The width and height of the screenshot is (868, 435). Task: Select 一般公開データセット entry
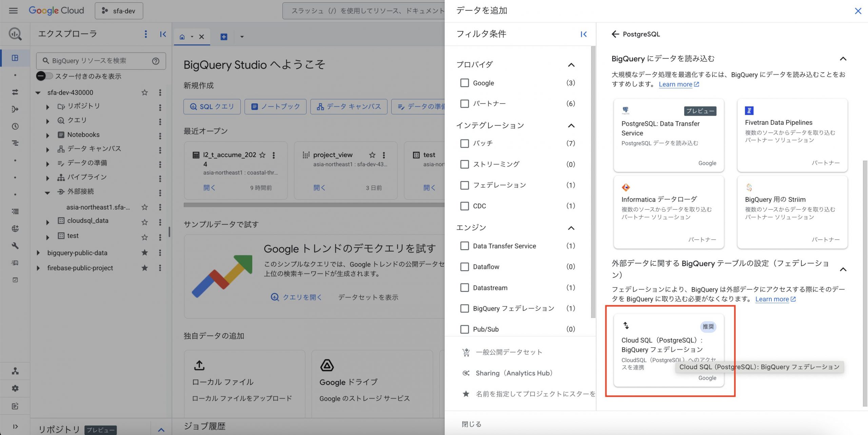[502, 352]
